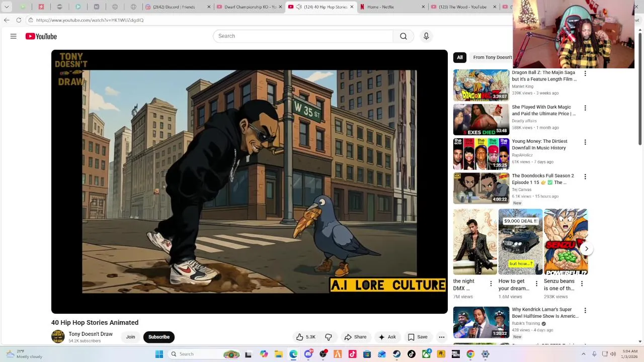Viewport: 644px width, 362px height.
Task: Show next Shorts with arrow
Action: pos(586,248)
